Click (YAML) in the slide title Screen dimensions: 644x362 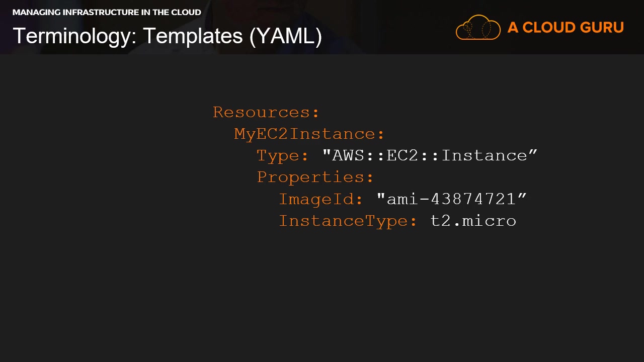pyautogui.click(x=285, y=36)
